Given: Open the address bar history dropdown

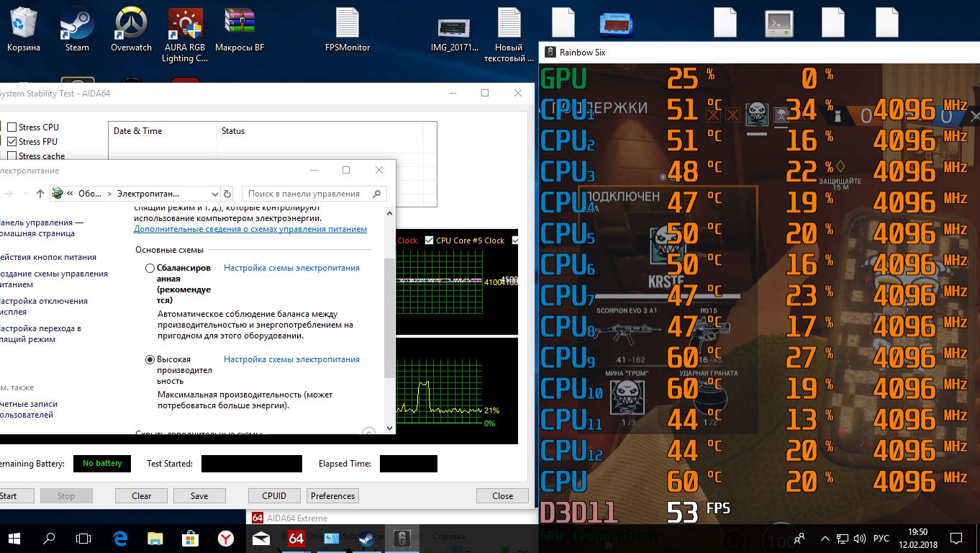Looking at the screenshot, I should 215,194.
